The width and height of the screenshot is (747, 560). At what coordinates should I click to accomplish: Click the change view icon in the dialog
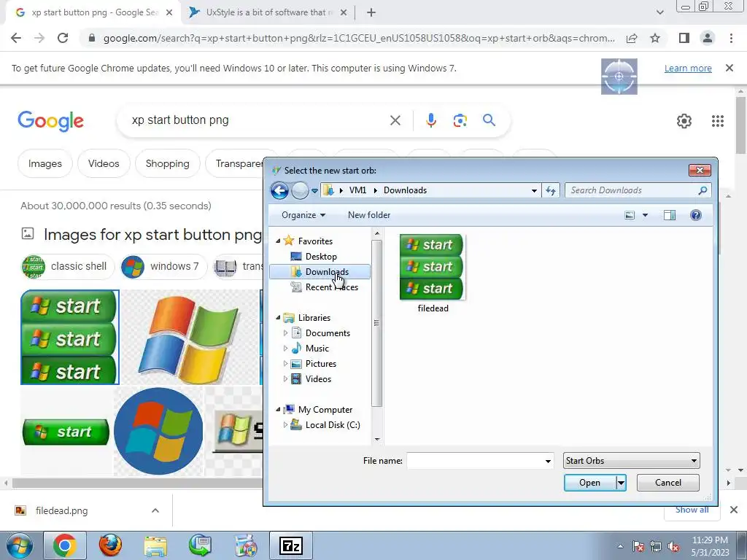point(630,215)
